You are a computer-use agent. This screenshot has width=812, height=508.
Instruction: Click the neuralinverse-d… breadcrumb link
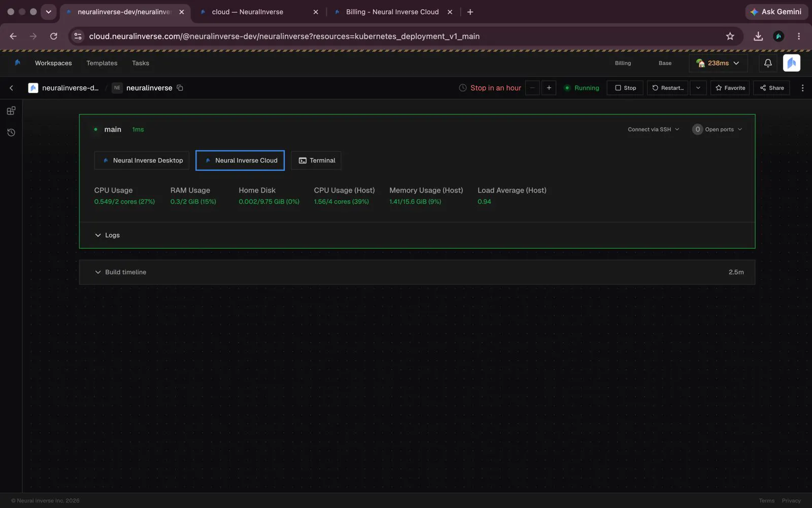70,88
